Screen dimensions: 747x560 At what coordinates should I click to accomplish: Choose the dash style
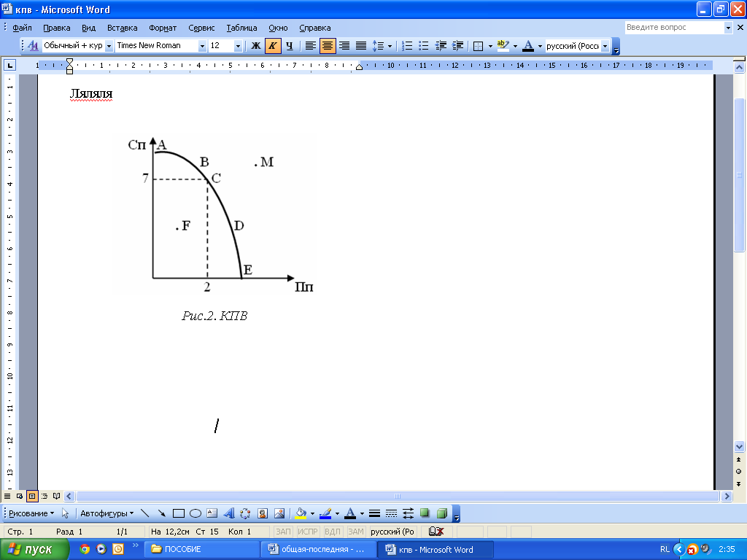(391, 513)
